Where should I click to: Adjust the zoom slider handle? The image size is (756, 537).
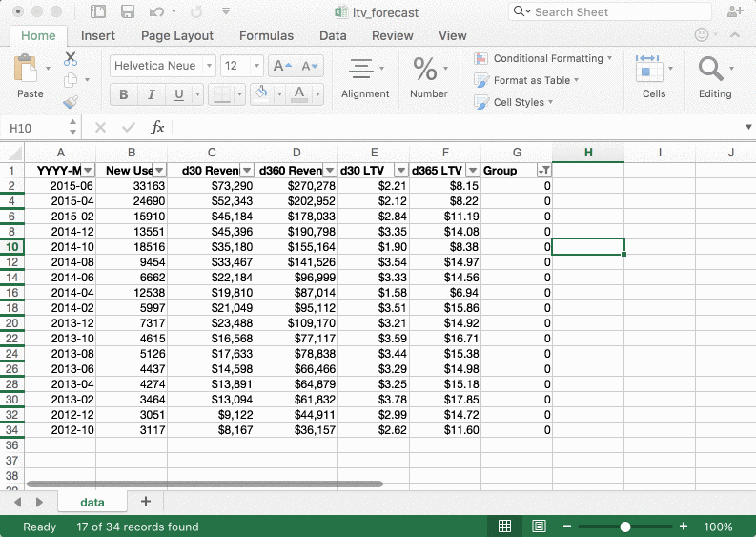click(624, 527)
